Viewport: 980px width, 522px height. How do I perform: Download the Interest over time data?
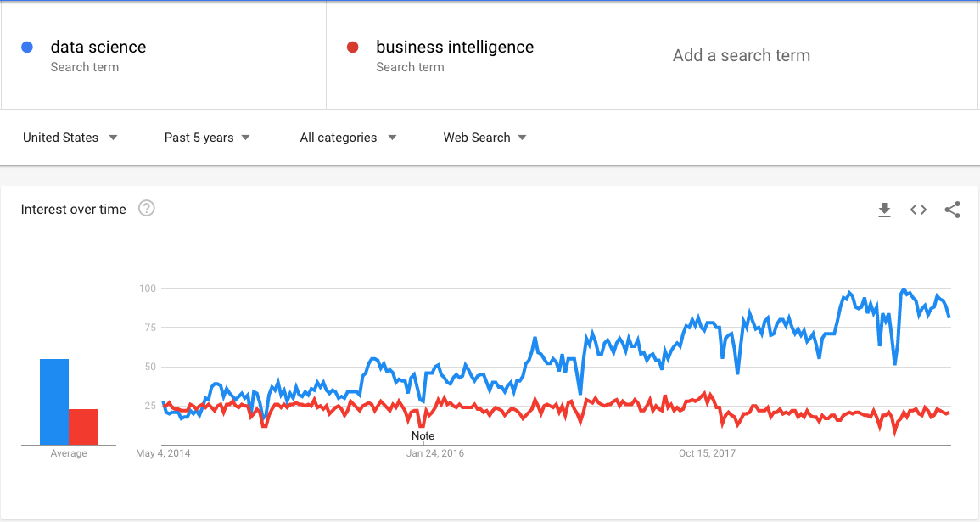click(x=884, y=210)
